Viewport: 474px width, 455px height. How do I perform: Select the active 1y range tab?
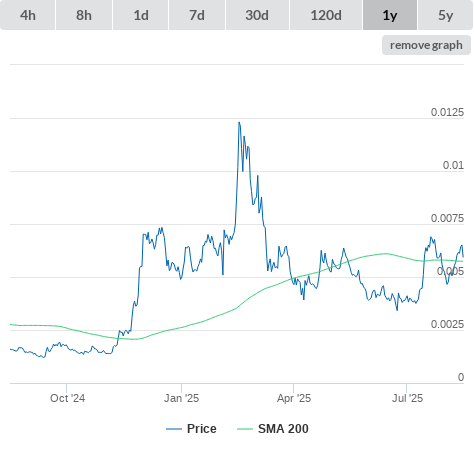390,15
